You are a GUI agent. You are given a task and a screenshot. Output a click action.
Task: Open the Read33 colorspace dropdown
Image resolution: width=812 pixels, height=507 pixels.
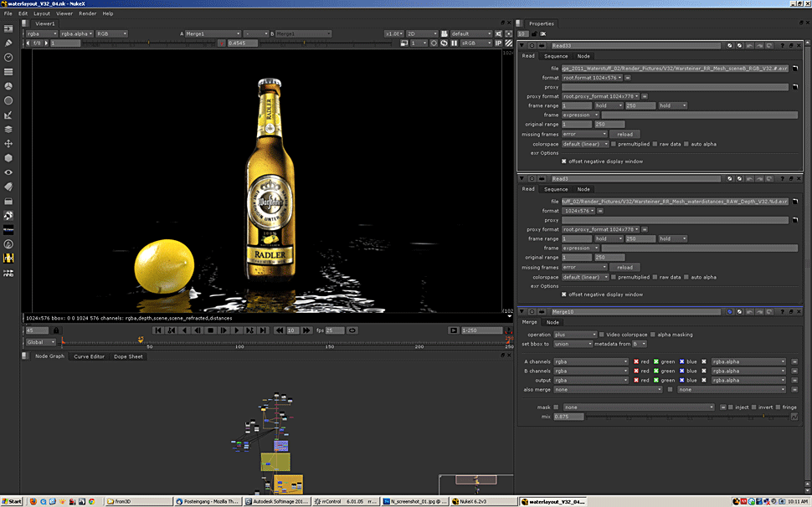point(584,144)
